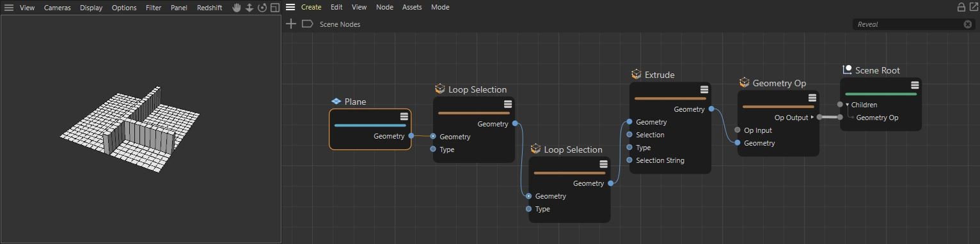This screenshot has height=244, width=980.
Task: Click the Geometry Op Geometry input port
Action: (738, 142)
